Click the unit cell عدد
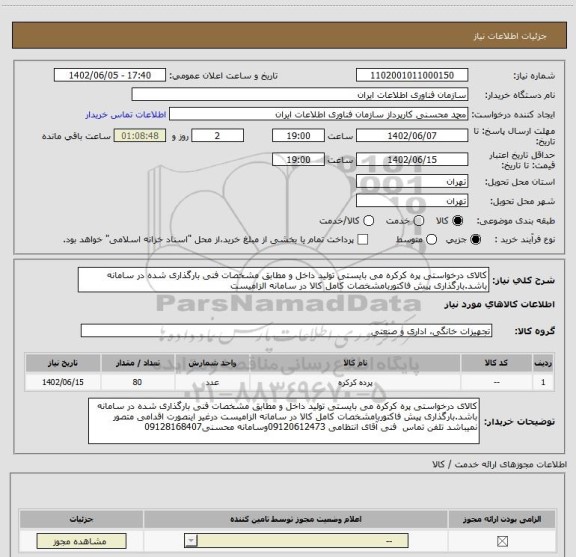The image size is (576, 557). coord(212,382)
